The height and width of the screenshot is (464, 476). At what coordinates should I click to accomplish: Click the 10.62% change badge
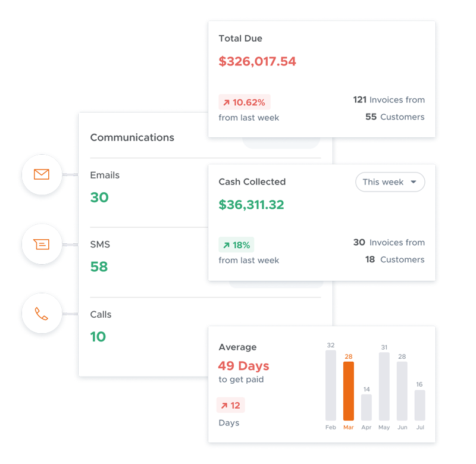(244, 102)
